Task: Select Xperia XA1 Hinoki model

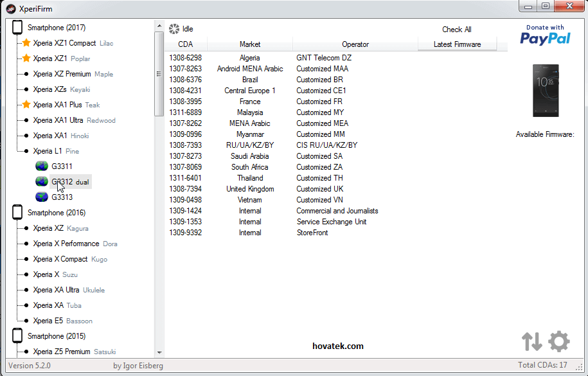Action: 61,136
